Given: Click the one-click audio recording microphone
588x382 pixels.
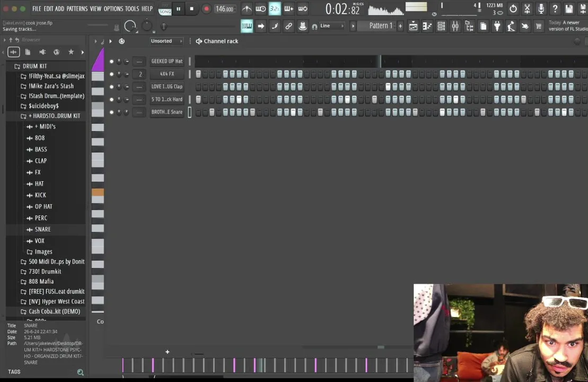Looking at the screenshot, I should pos(541,8).
